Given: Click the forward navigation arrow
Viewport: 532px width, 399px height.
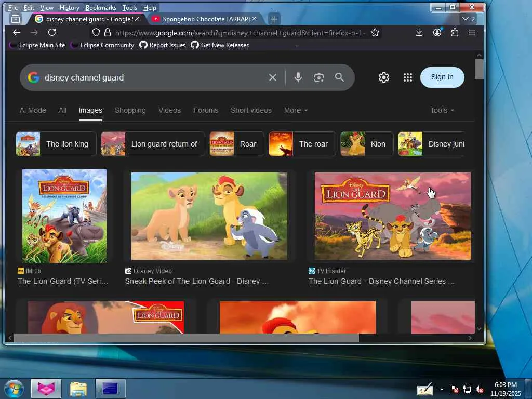Looking at the screenshot, I should [34, 33].
